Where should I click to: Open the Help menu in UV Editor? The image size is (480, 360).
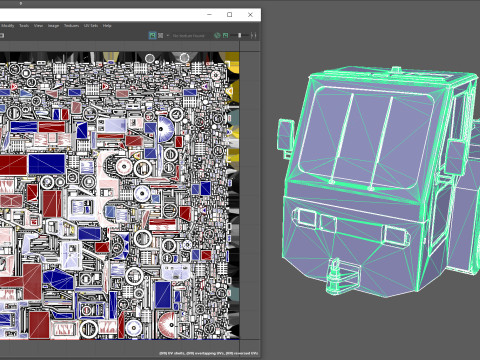(x=107, y=26)
